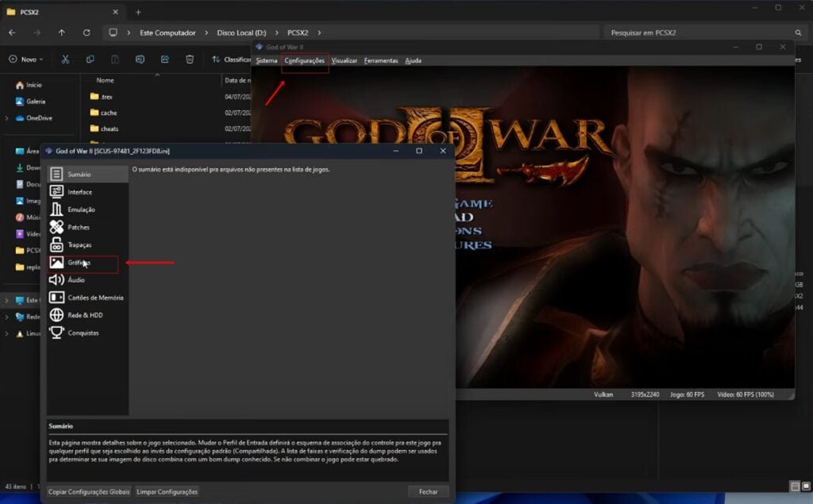The width and height of the screenshot is (813, 504).
Task: Click the search magnifier in Explorer
Action: pos(798,33)
